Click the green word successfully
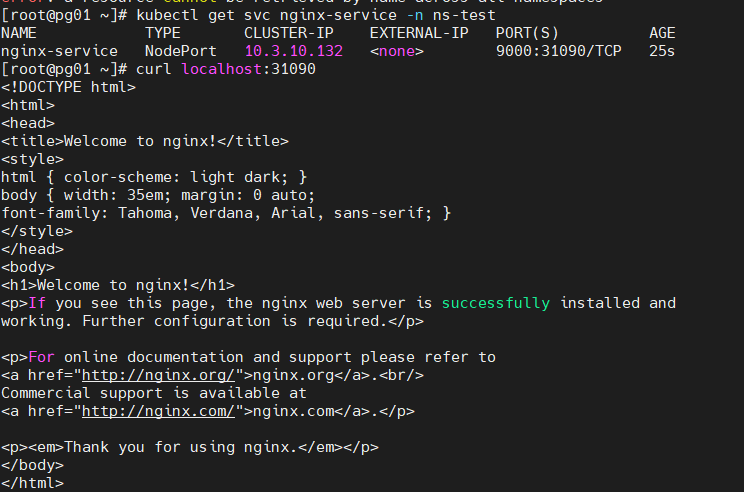Viewport: 744px width, 492px height. coord(496,303)
